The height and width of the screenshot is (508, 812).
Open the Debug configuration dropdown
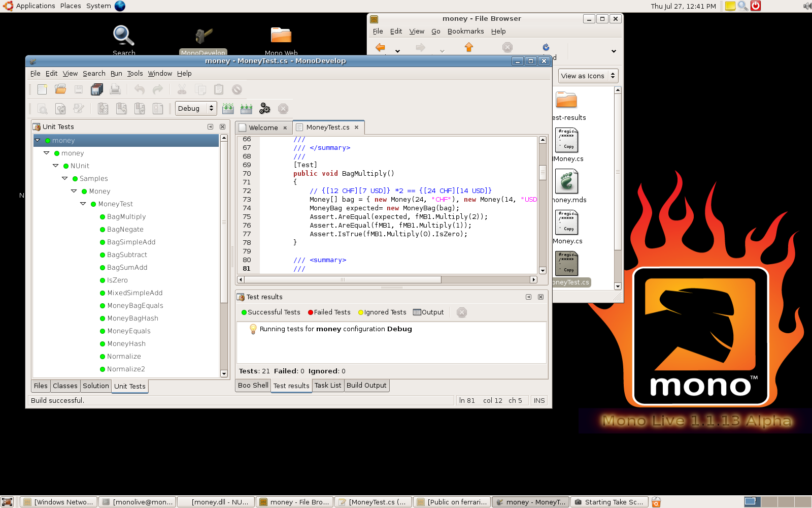[x=196, y=109]
